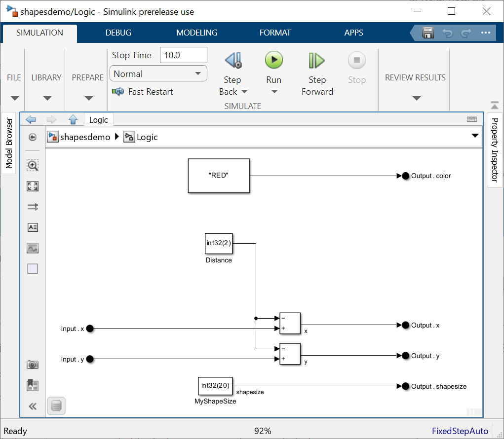Click the Logic subsystem icon in the breadcrumb
This screenshot has height=439, width=504.
pos(129,137)
